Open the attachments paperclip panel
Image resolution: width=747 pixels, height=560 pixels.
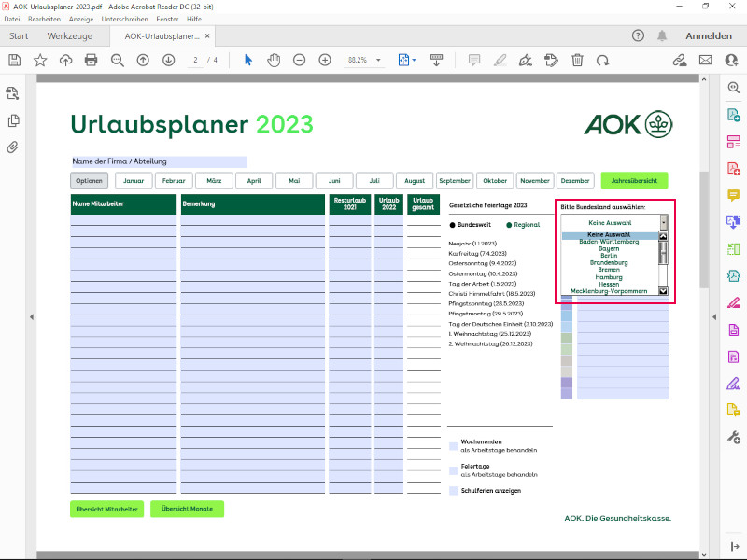(x=13, y=147)
